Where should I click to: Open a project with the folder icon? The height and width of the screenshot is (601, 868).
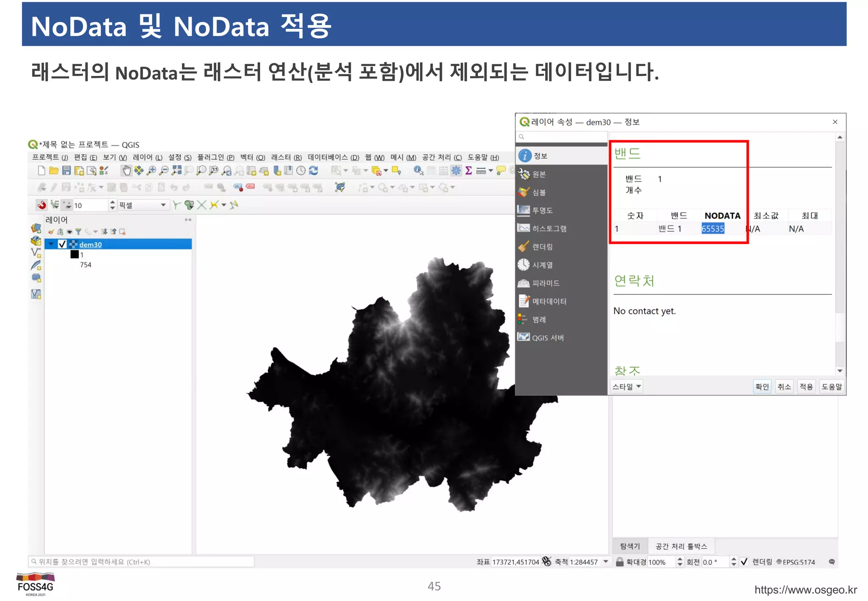tap(54, 171)
